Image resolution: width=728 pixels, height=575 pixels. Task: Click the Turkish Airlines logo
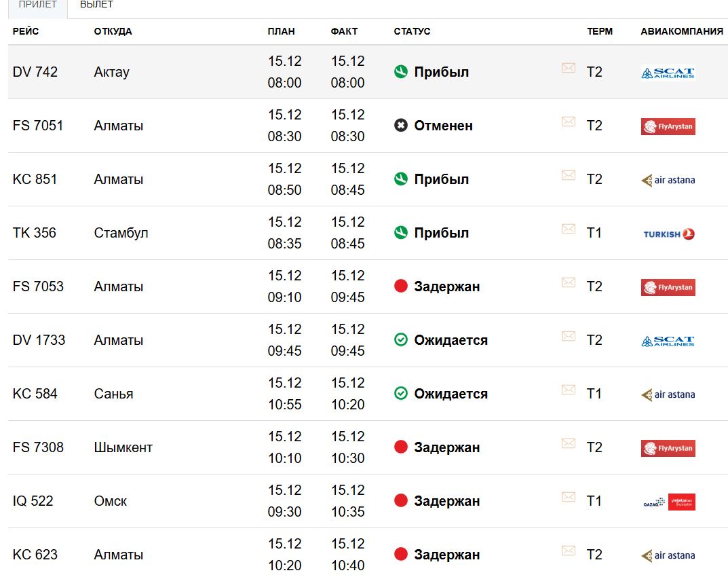click(x=669, y=234)
